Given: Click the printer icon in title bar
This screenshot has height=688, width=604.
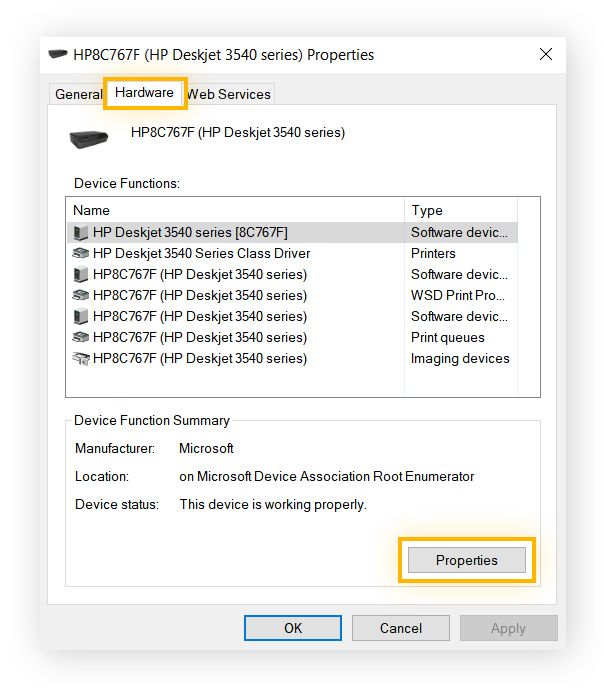Looking at the screenshot, I should pyautogui.click(x=57, y=54).
